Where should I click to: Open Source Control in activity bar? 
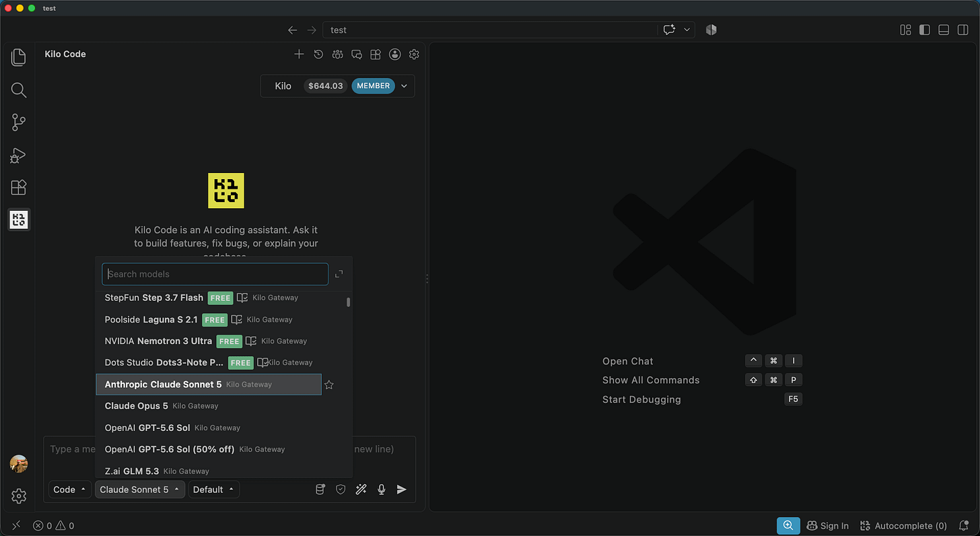[19, 122]
